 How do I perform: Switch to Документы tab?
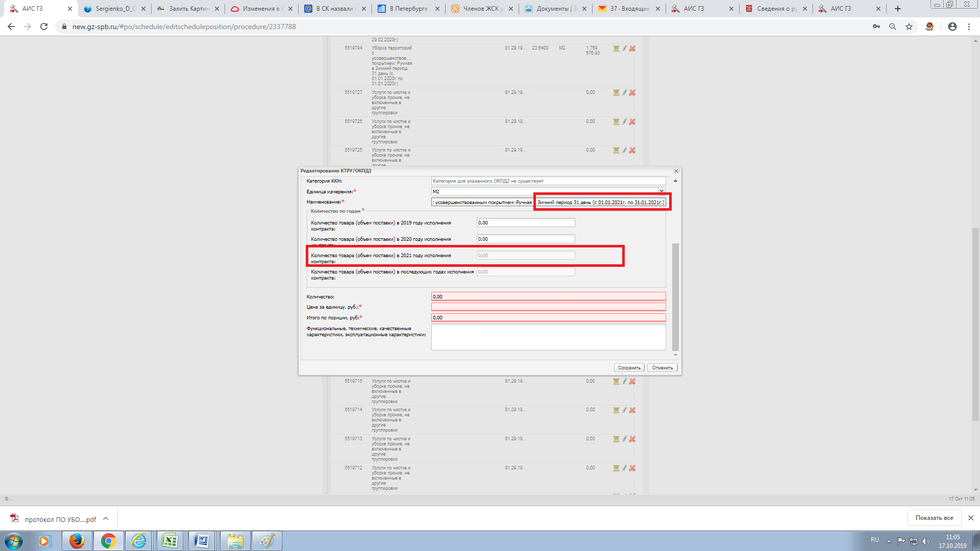pos(556,9)
